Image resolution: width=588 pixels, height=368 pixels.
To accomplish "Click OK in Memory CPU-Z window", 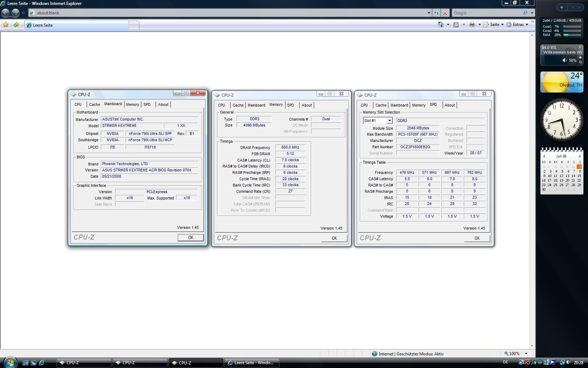I will coord(334,238).
